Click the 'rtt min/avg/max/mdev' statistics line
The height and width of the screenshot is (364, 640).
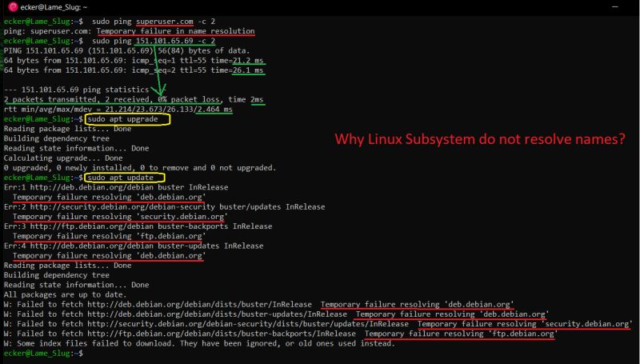118,110
